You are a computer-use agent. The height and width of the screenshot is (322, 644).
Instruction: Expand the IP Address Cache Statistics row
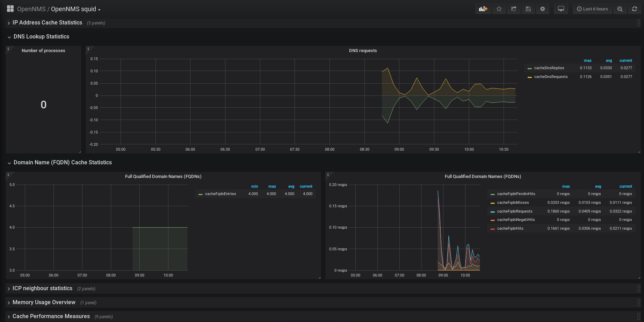pos(47,23)
